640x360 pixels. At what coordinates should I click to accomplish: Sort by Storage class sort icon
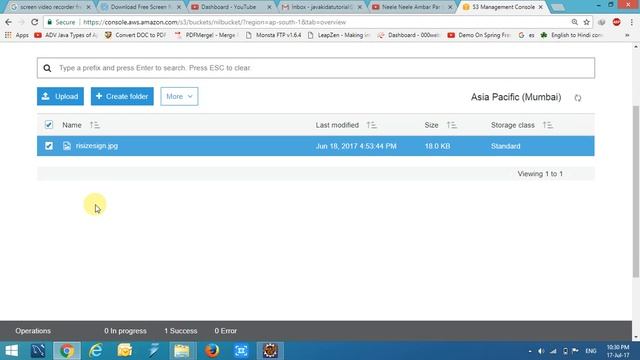point(548,125)
